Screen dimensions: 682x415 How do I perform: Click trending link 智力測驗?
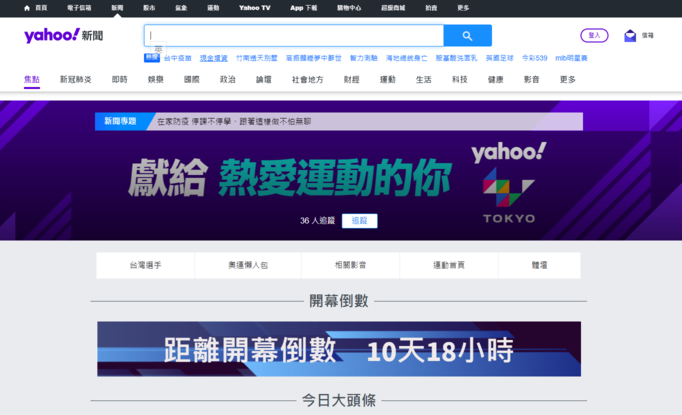click(x=364, y=58)
